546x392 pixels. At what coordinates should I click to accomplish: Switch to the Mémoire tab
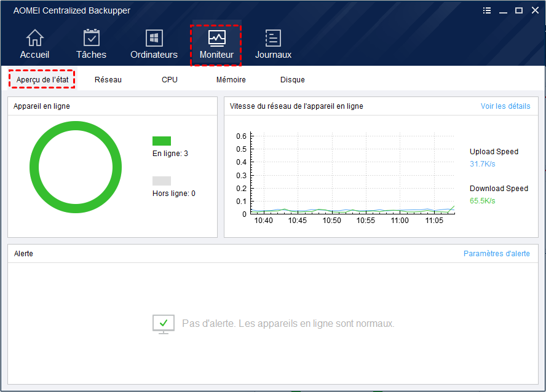tap(231, 80)
